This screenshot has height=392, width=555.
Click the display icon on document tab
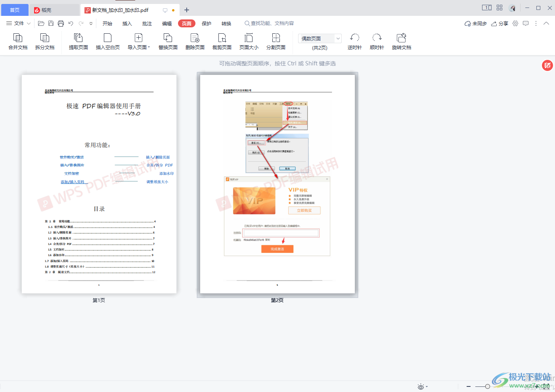pyautogui.click(x=165, y=10)
